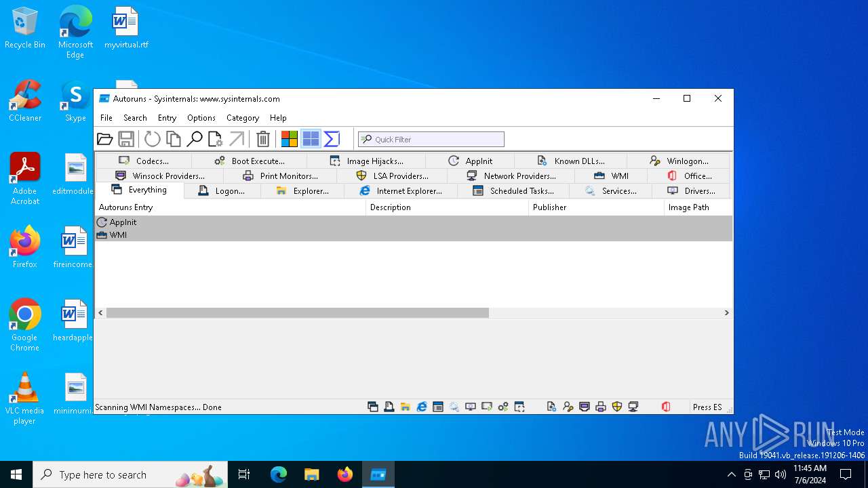This screenshot has width=868, height=488.
Task: Click the file properties icon with gear
Action: coord(216,139)
